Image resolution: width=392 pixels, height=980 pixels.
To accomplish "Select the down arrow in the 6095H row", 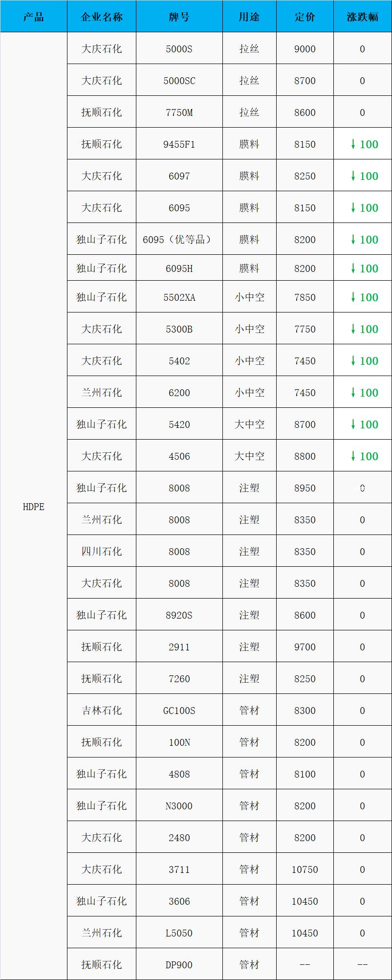I will click(353, 268).
